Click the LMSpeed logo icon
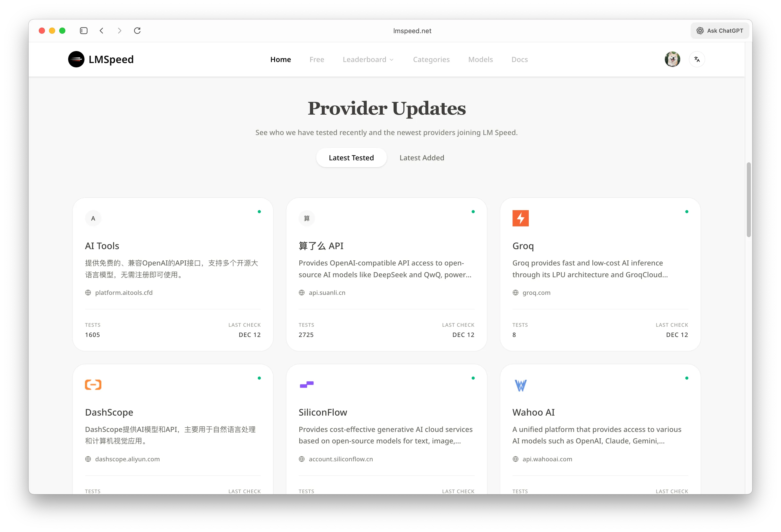781x532 pixels. click(x=76, y=59)
